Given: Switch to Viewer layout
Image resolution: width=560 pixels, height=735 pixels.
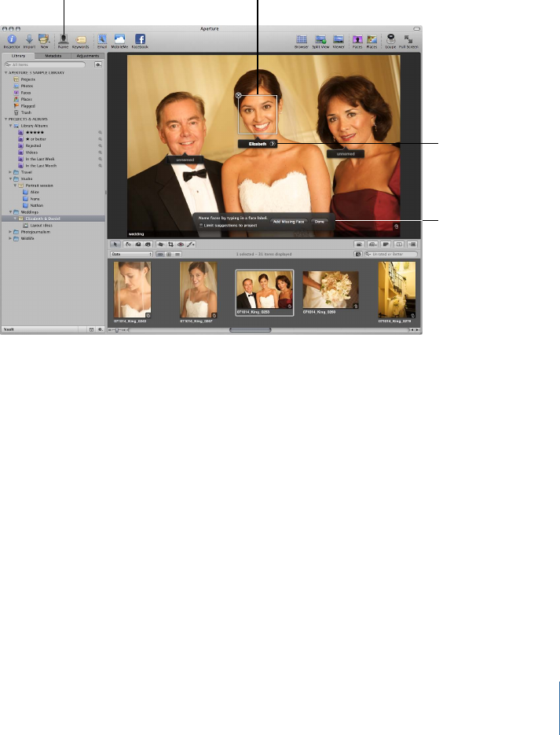Looking at the screenshot, I should [339, 41].
